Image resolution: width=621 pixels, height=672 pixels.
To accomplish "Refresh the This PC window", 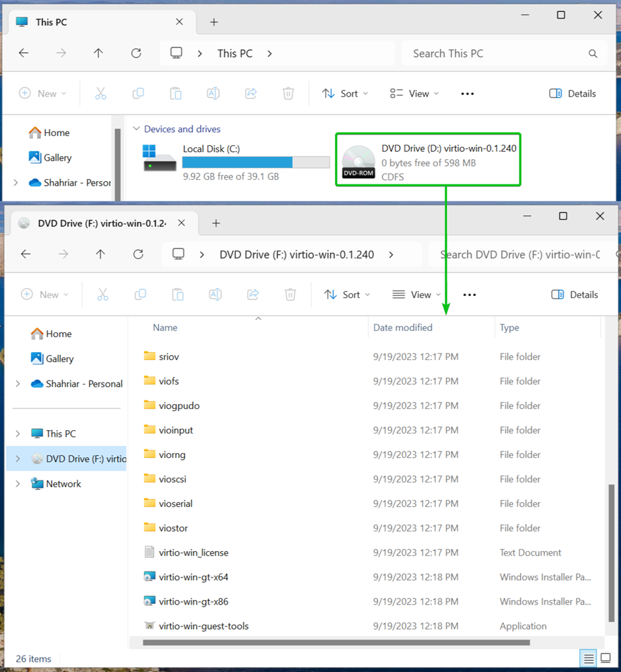I will [x=136, y=53].
